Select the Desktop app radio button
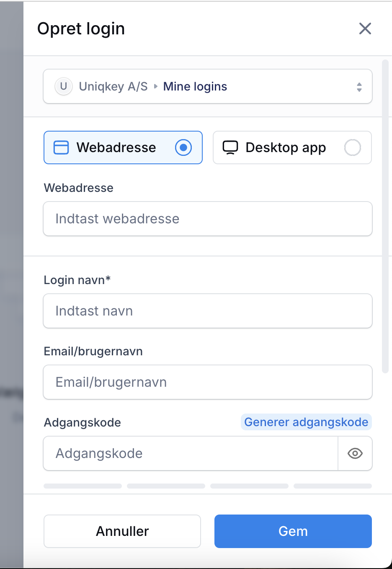Screen dimensions: 392x569 (x=353, y=147)
